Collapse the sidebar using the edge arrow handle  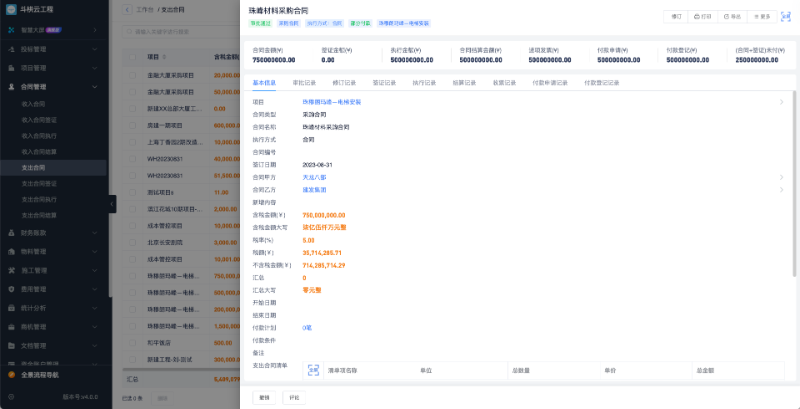[x=112, y=204]
